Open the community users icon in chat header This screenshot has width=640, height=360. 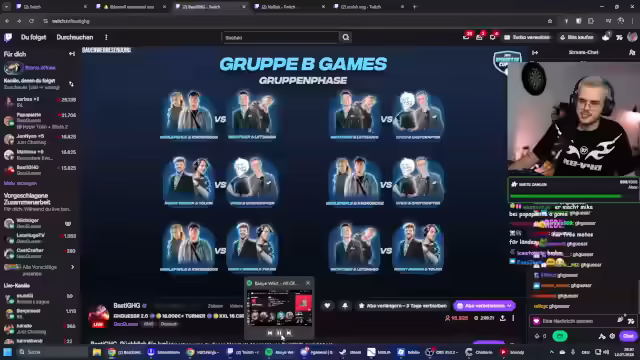coord(632,52)
